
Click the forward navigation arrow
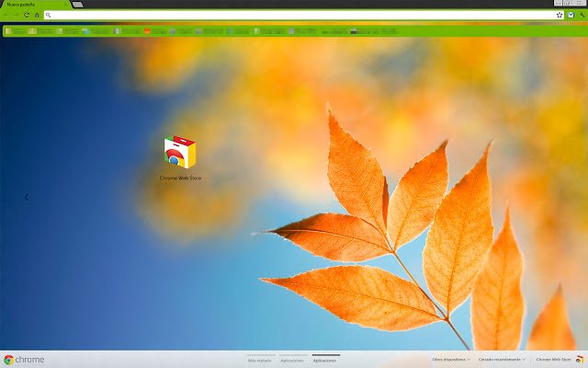pyautogui.click(x=16, y=15)
